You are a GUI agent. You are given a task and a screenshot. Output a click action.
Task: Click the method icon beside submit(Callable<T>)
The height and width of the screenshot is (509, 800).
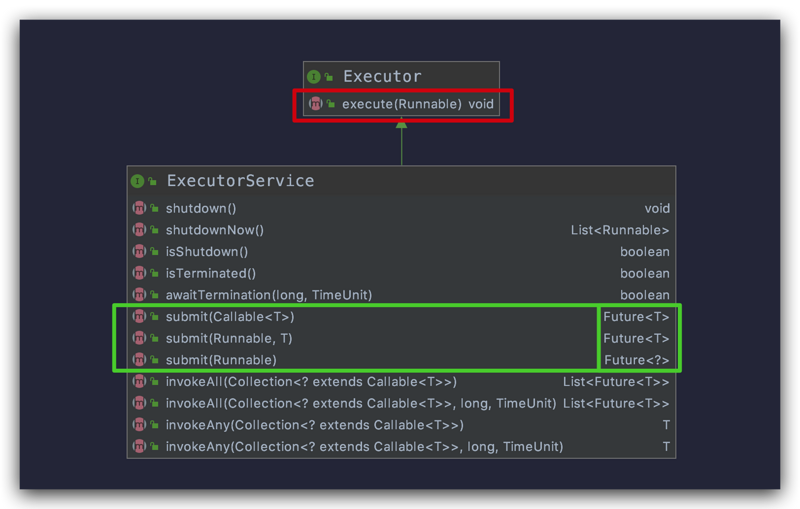pyautogui.click(x=139, y=317)
